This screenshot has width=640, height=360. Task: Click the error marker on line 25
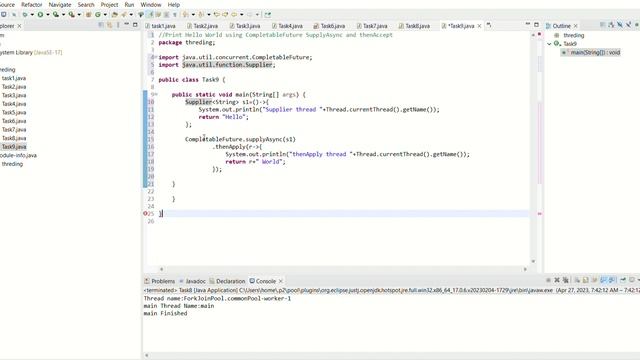point(145,213)
